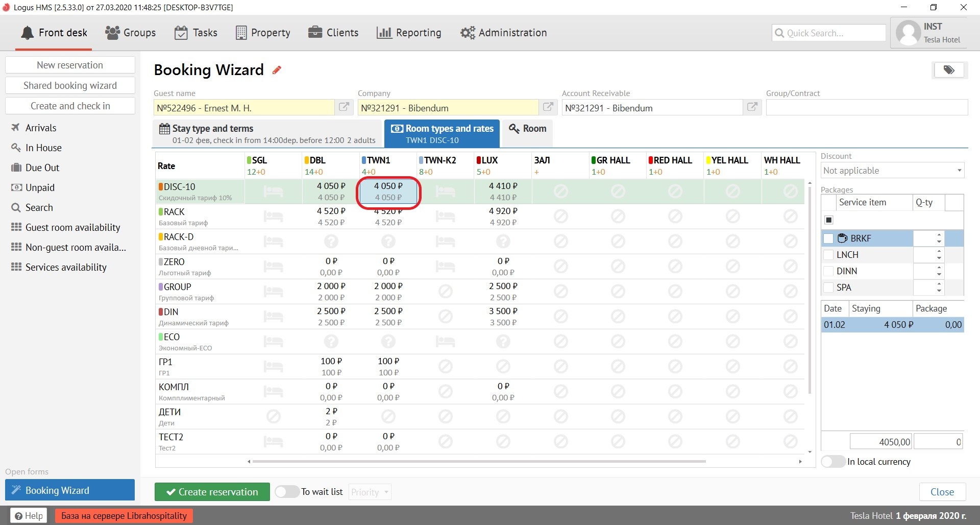Viewport: 980px width, 525px height.
Task: Open guest profile link icon next to Guest name
Action: point(344,107)
